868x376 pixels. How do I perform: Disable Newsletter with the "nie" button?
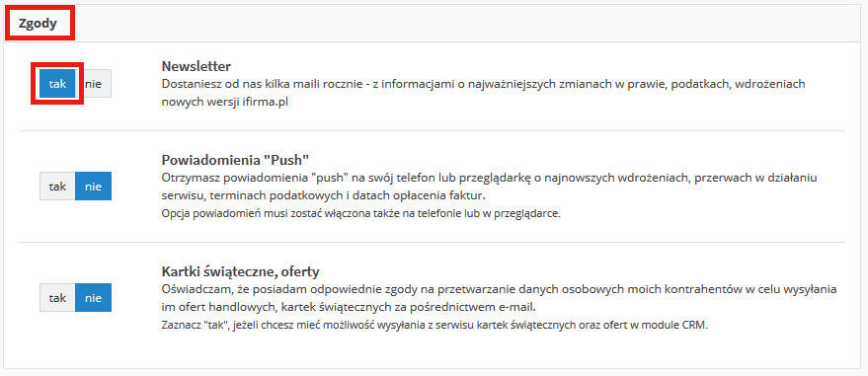pyautogui.click(x=94, y=84)
